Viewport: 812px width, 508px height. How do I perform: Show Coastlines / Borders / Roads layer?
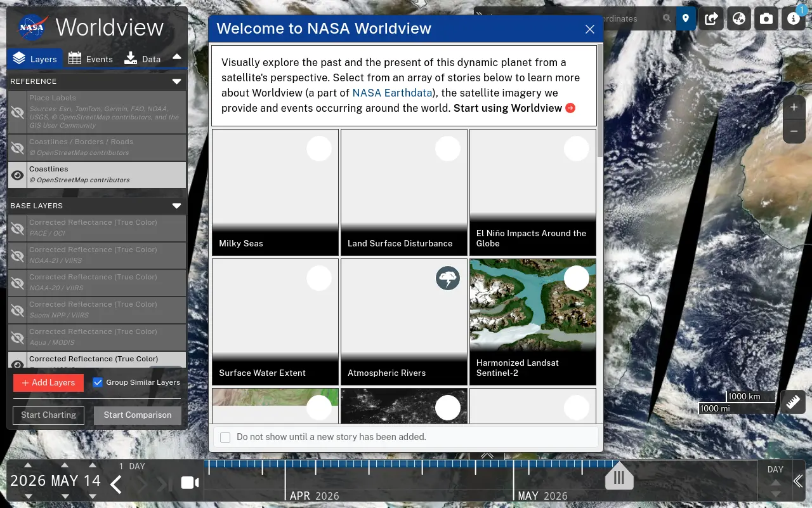pyautogui.click(x=18, y=148)
